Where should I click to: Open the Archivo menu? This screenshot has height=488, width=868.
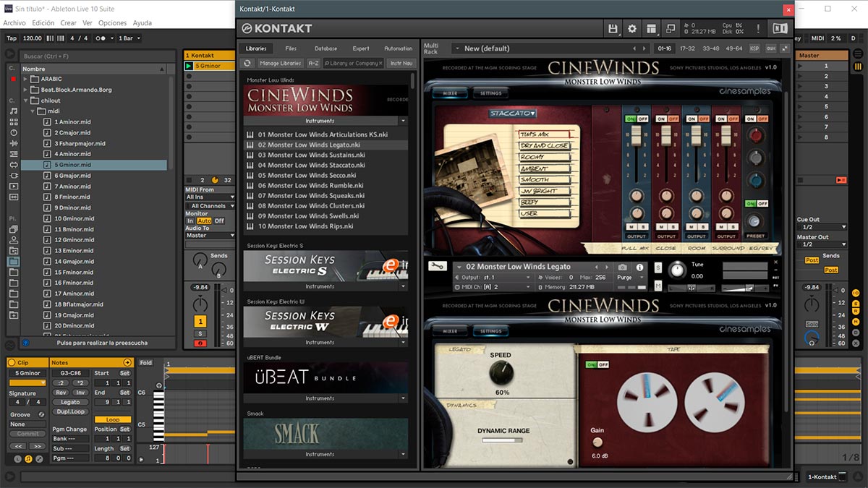(x=14, y=23)
